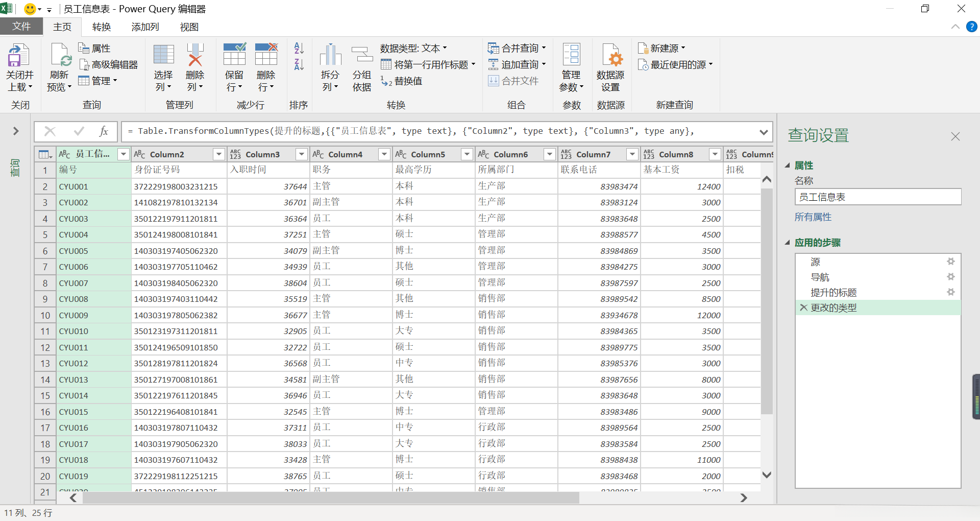Switch to the 转换 ribbon tab
The height and width of the screenshot is (521, 980).
point(102,27)
